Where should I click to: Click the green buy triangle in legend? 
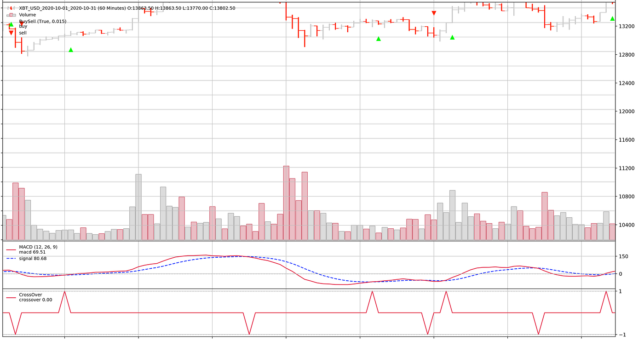(x=11, y=24)
